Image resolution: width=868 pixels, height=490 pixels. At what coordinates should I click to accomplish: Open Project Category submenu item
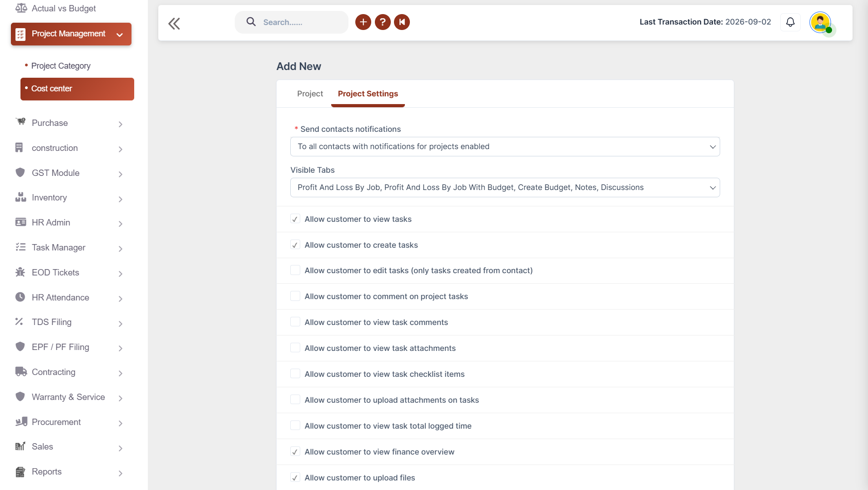(x=61, y=66)
